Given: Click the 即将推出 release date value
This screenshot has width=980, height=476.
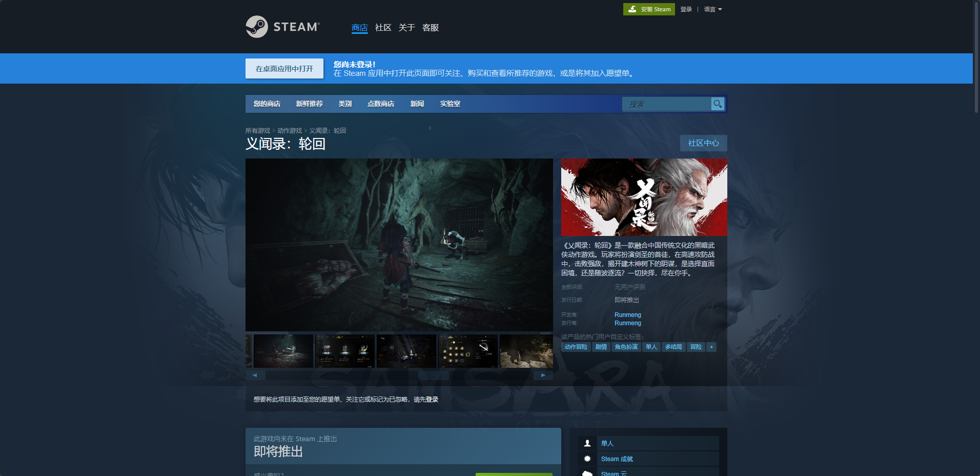Looking at the screenshot, I should click(x=627, y=300).
